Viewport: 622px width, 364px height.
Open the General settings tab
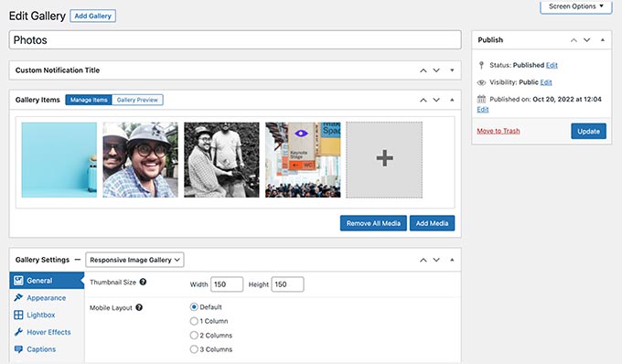click(47, 281)
